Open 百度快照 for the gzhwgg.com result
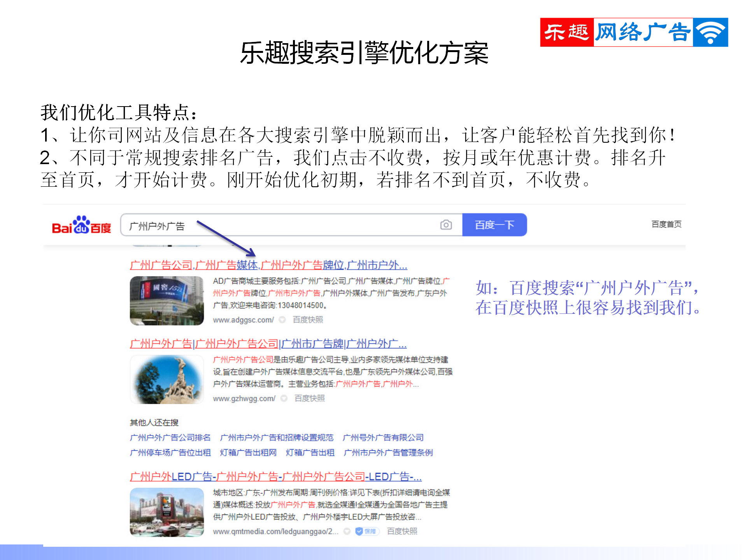Image resolution: width=747 pixels, height=560 pixels. click(309, 398)
